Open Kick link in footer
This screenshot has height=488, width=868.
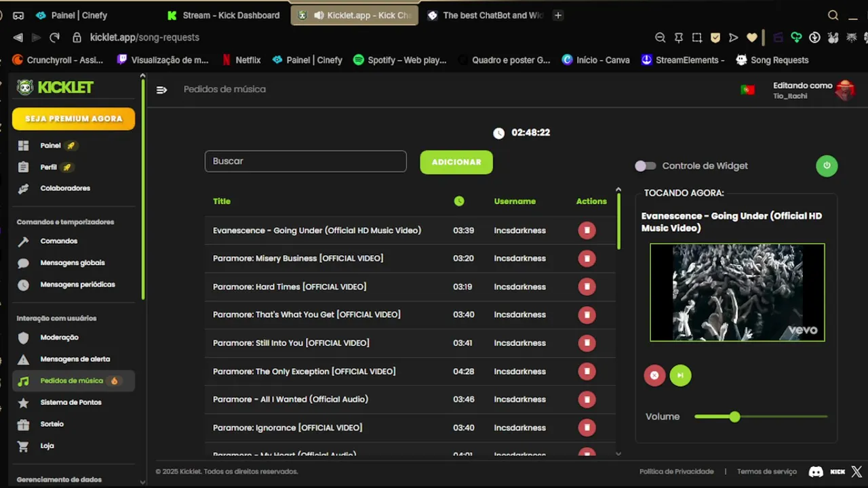(837, 472)
